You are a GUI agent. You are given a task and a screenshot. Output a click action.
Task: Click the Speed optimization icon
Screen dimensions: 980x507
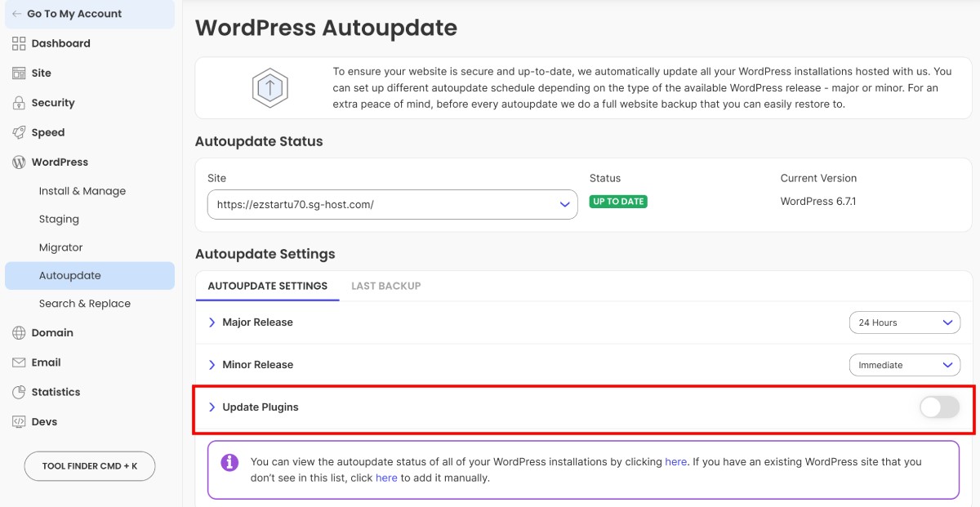click(18, 131)
